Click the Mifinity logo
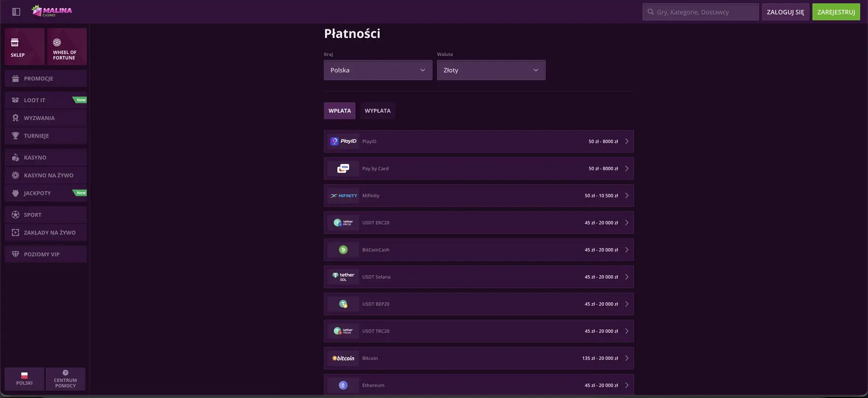This screenshot has width=868, height=398. pyautogui.click(x=343, y=196)
